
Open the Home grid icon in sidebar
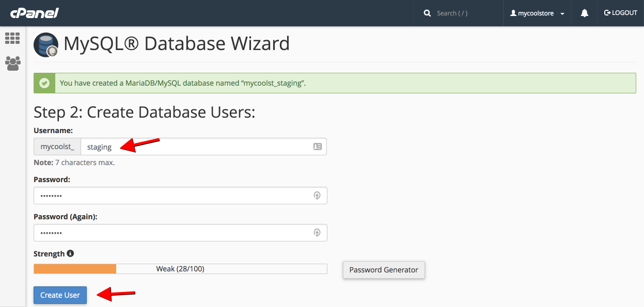click(12, 38)
